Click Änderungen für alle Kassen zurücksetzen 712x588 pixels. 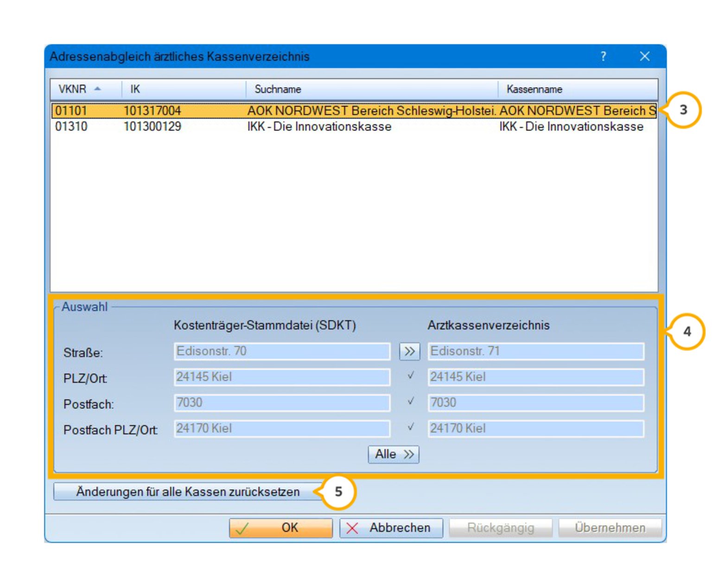tap(188, 492)
